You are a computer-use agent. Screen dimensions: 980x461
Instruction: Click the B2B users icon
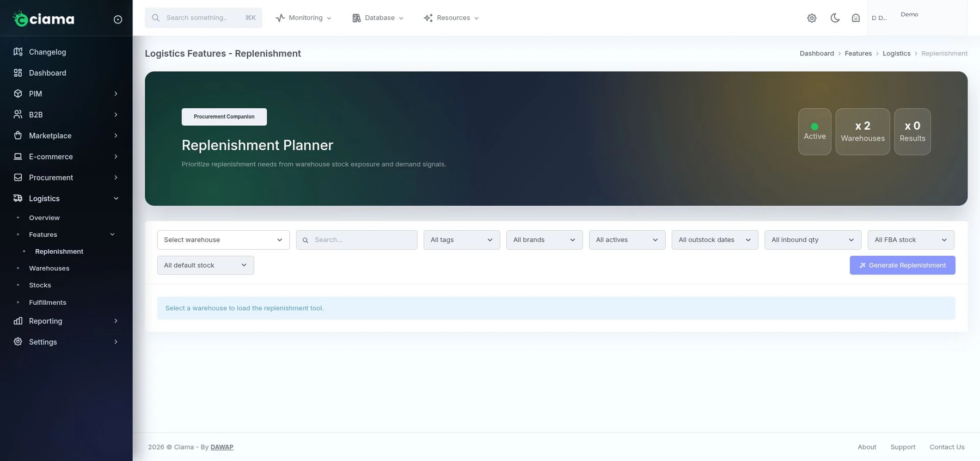(x=18, y=115)
